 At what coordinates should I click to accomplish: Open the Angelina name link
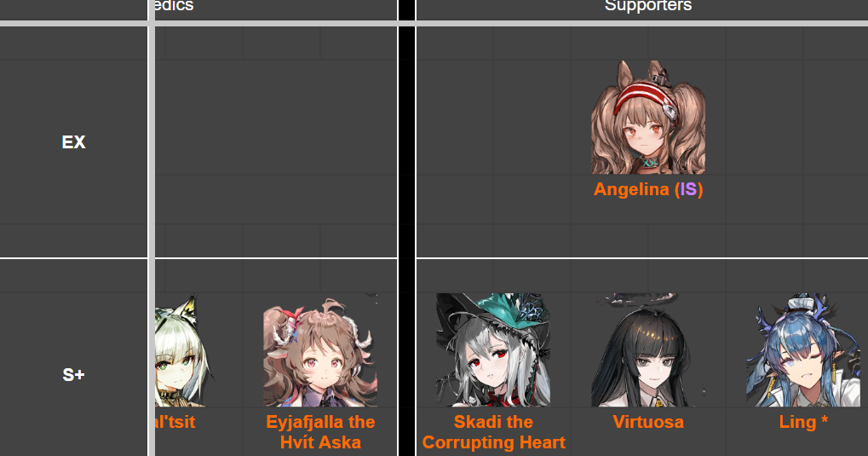coord(631,189)
